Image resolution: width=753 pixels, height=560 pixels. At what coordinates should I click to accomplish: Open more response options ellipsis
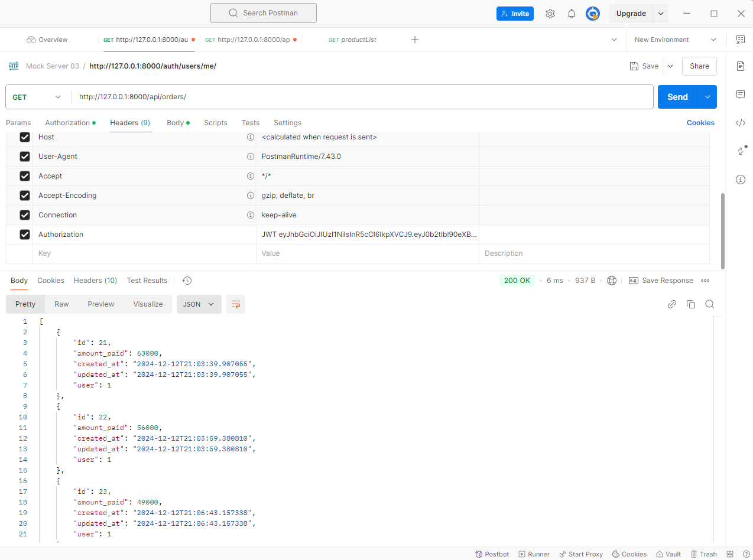coord(705,281)
